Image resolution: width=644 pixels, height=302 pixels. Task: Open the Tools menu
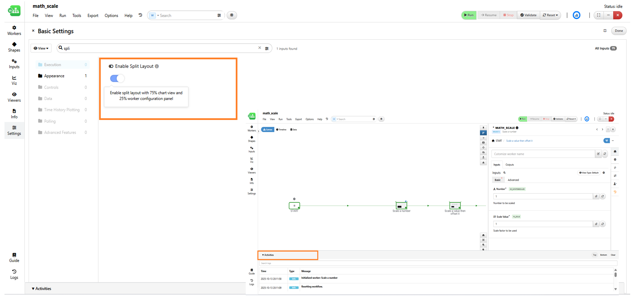[x=77, y=16]
